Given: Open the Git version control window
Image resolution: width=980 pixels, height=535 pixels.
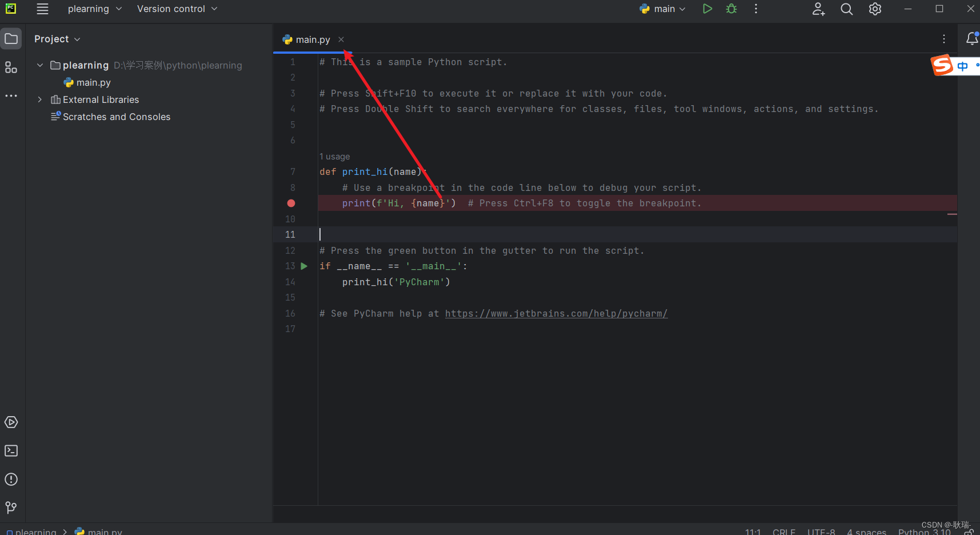Looking at the screenshot, I should 11,508.
